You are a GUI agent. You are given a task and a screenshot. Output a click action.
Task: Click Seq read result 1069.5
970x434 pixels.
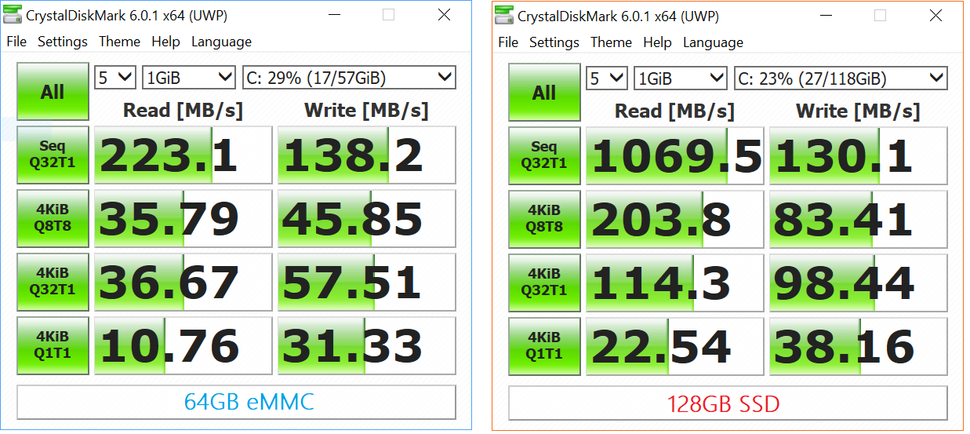click(675, 156)
